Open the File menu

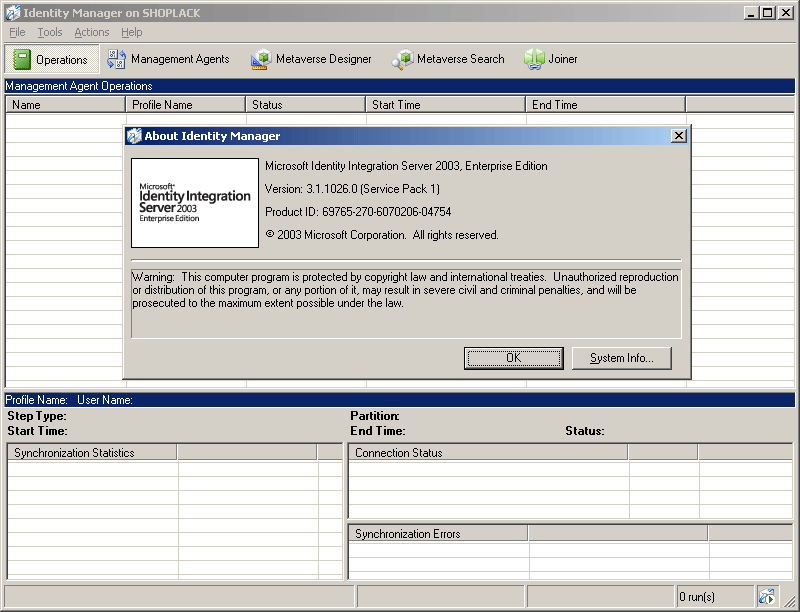click(x=17, y=32)
